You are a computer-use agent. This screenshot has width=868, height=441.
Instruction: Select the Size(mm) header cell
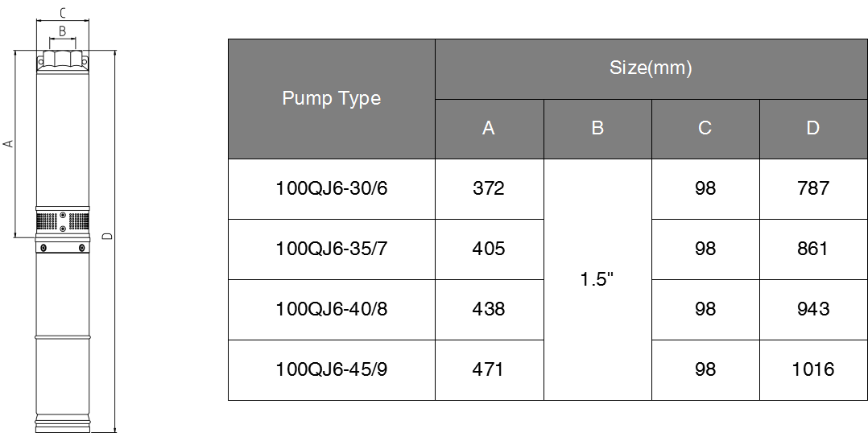[x=651, y=69]
